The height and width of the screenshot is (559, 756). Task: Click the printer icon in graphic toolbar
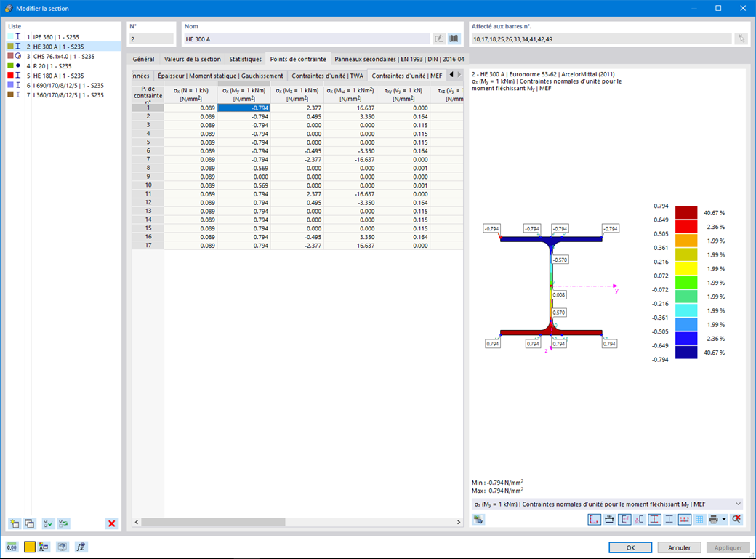click(714, 520)
